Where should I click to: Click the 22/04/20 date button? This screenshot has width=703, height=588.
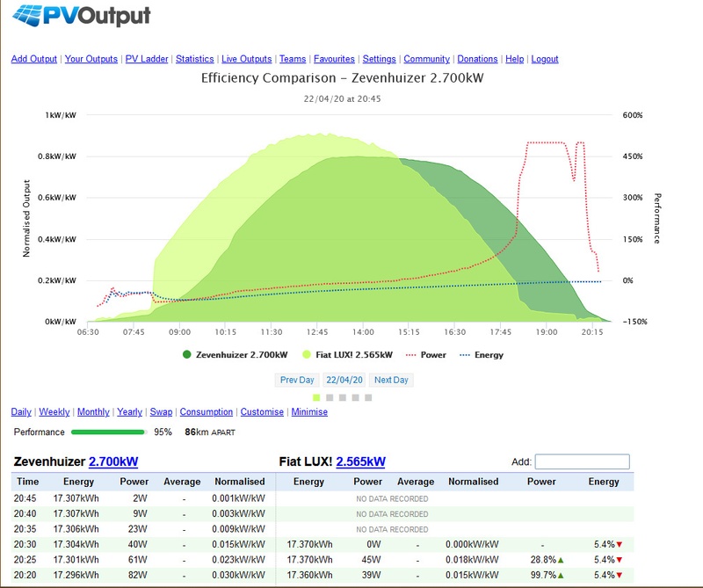tap(344, 380)
